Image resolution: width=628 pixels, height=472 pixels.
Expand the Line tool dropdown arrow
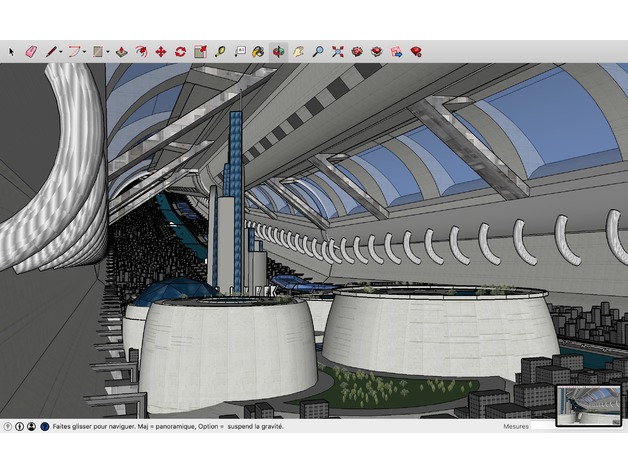tap(60, 52)
